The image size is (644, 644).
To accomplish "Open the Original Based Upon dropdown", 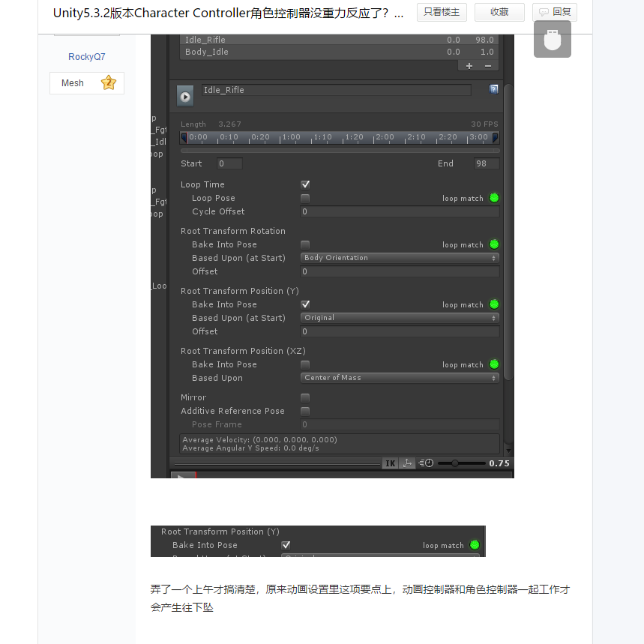I will (400, 317).
